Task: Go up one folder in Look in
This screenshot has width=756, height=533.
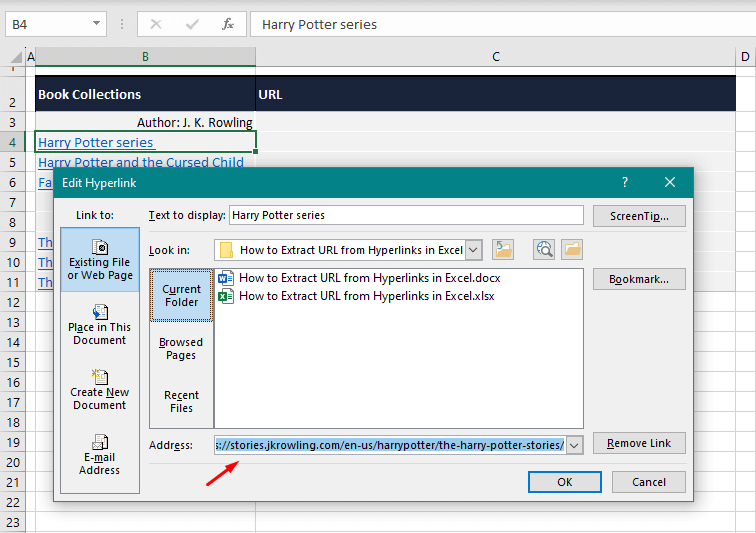Action: [x=503, y=249]
